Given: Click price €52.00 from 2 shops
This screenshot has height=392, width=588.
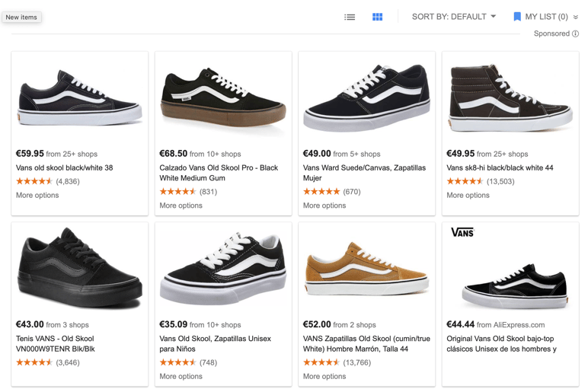Looking at the screenshot, I should [340, 324].
